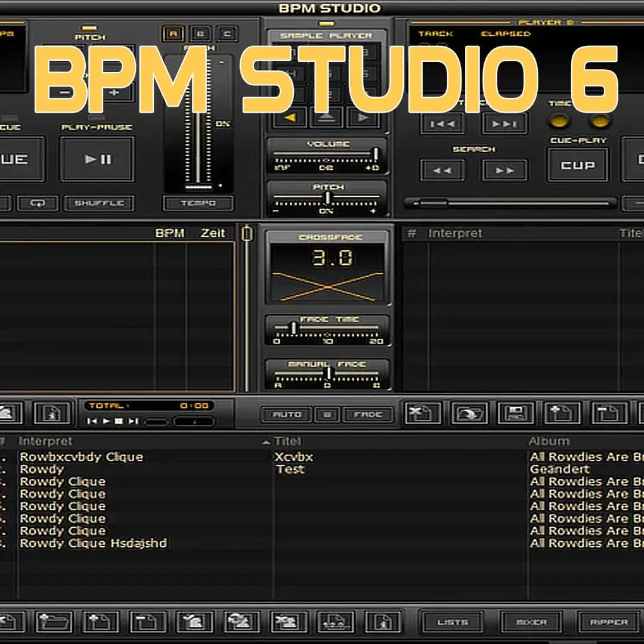Sort file list by Interpret column
Screen dimensions: 644x644
pos(45,441)
